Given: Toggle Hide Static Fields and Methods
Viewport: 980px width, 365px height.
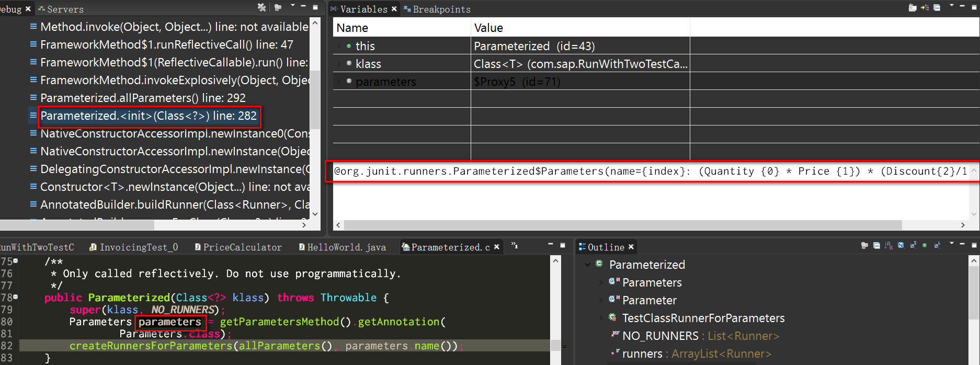Looking at the screenshot, I should (913, 245).
